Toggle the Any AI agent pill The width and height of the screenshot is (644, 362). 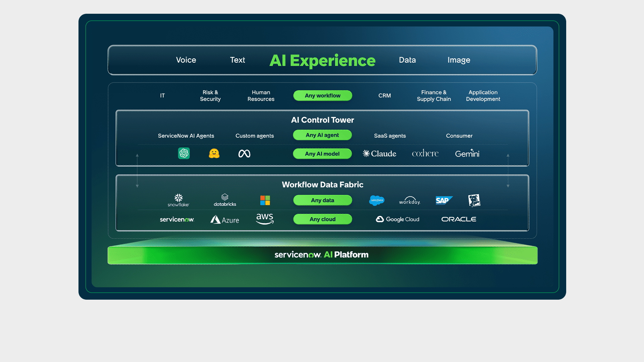(322, 135)
